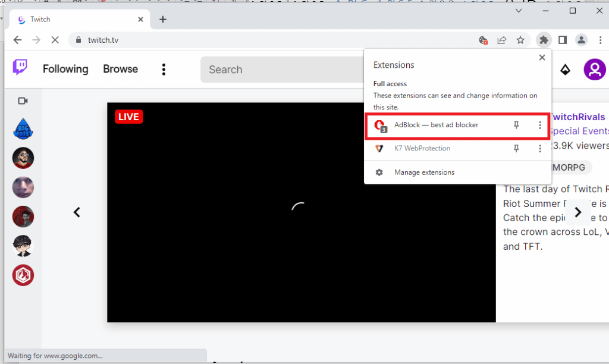Open the tab search chevron
Image resolution: width=609 pixels, height=364 pixels.
(519, 11)
